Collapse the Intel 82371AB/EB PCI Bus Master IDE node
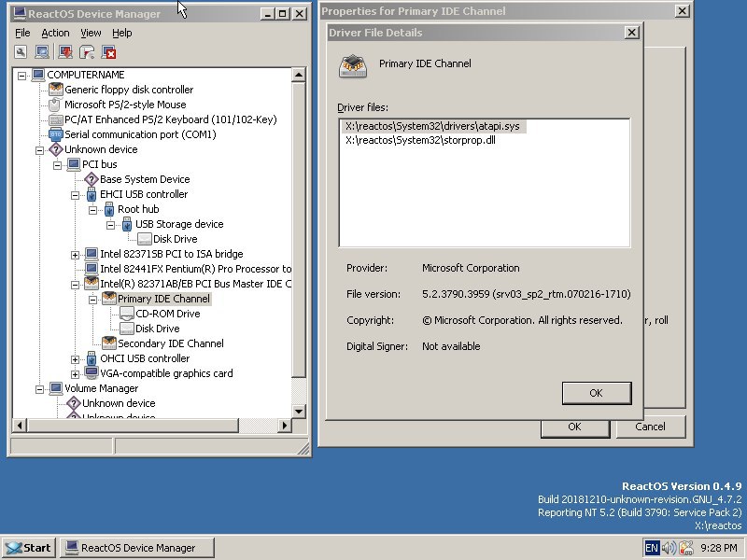Viewport: 747px width, 560px height. tap(75, 285)
